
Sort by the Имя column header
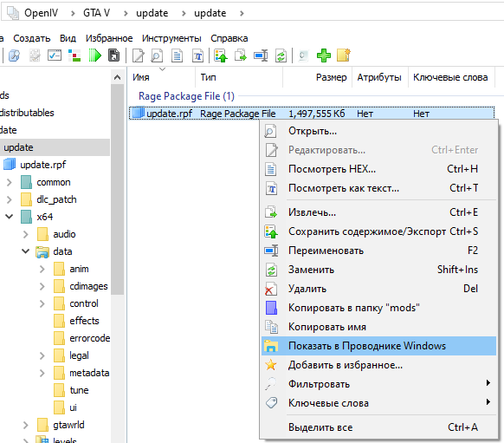[161, 77]
